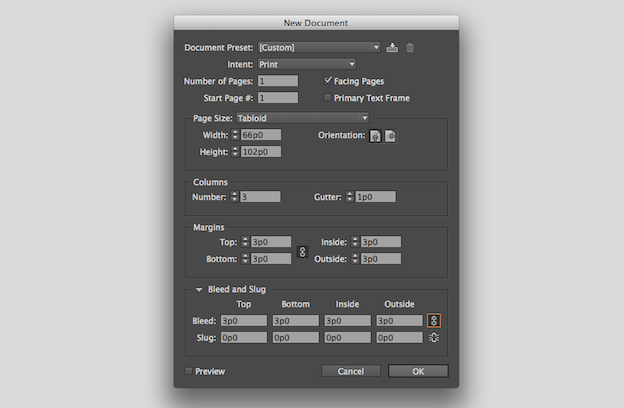
Task: Click the Bleed Top field
Action: (244, 320)
